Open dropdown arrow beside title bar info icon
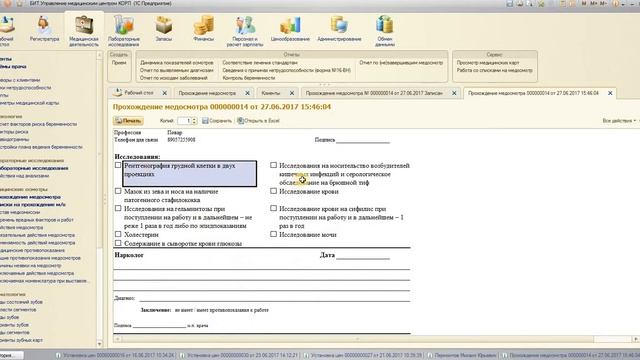 click(622, 4)
